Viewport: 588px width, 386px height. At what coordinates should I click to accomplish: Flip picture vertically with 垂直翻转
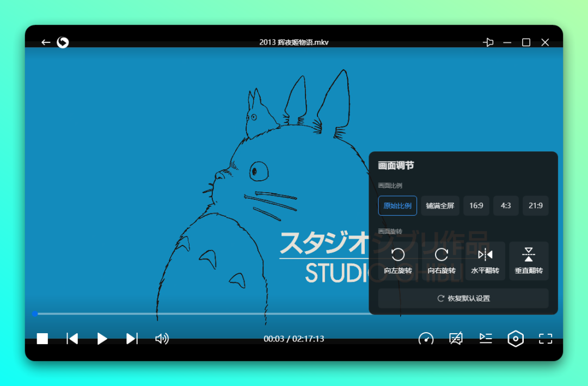[x=529, y=261]
